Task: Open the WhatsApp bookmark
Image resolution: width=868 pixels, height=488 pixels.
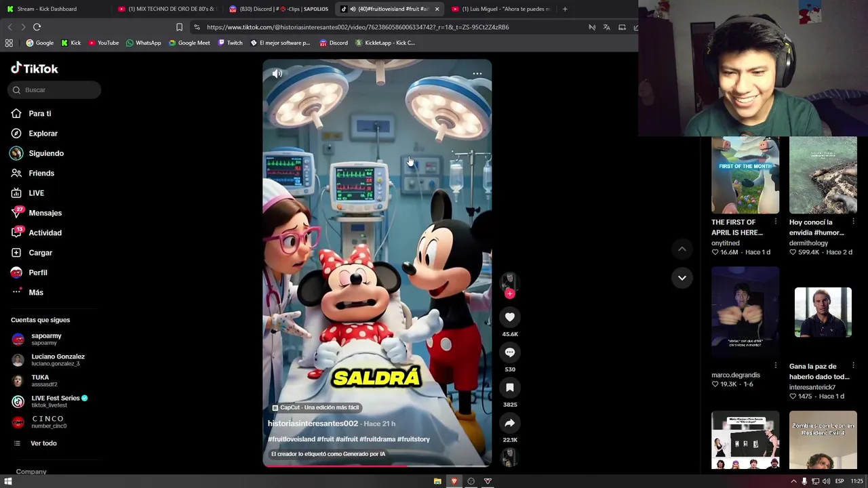Action: pyautogui.click(x=144, y=43)
